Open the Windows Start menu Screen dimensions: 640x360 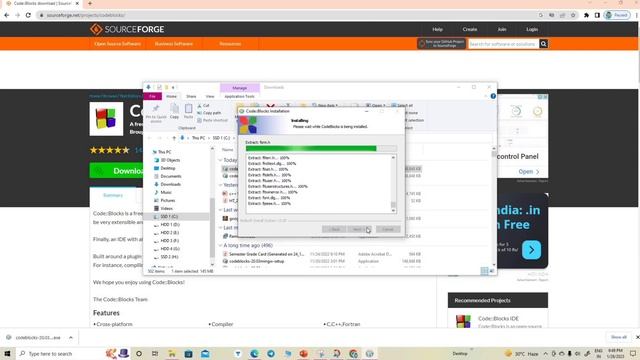pyautogui.click(x=7, y=353)
